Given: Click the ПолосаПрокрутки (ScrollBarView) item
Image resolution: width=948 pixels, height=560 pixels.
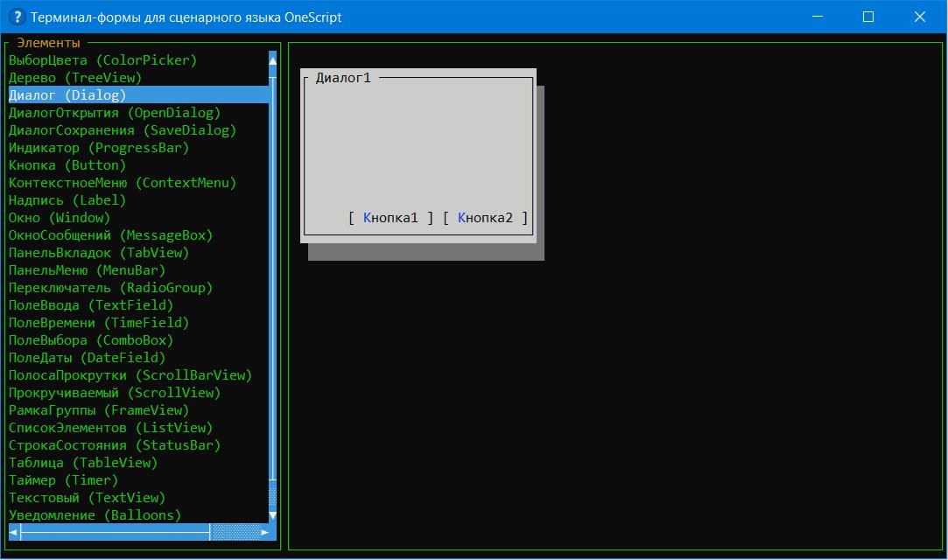Looking at the screenshot, I should (x=130, y=375).
